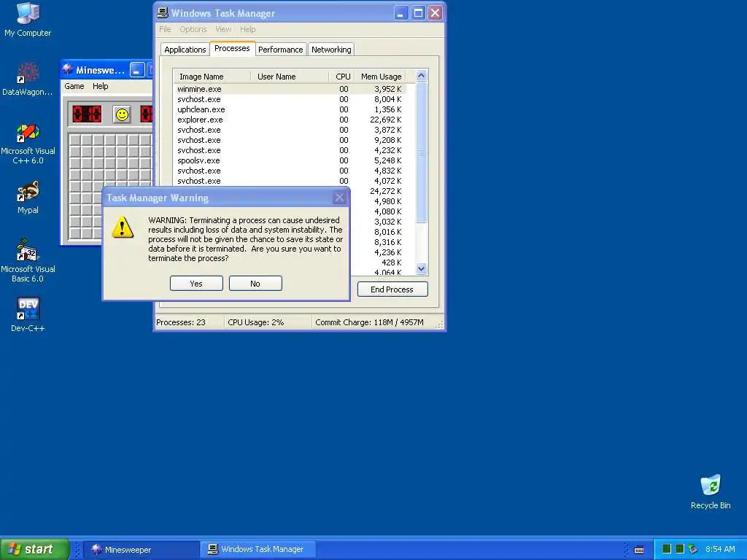Switch to the Performance tab
This screenshot has height=560, width=747.
point(281,50)
